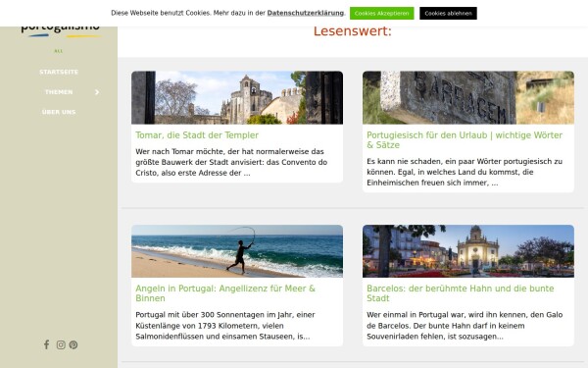Viewport: 588px width, 368px height.
Task: Open the Instagram social icon
Action: click(61, 344)
